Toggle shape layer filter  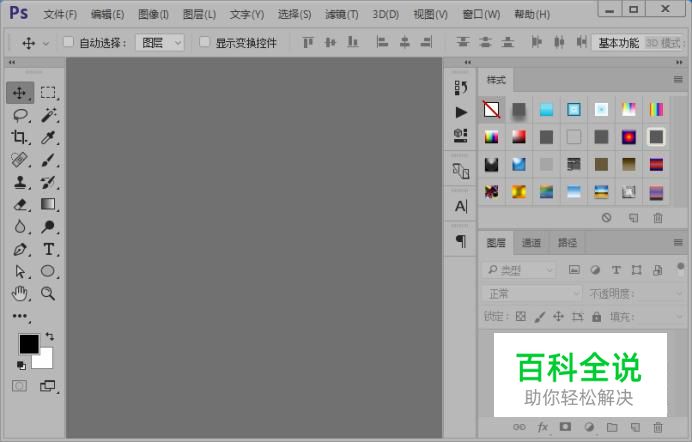(x=636, y=270)
